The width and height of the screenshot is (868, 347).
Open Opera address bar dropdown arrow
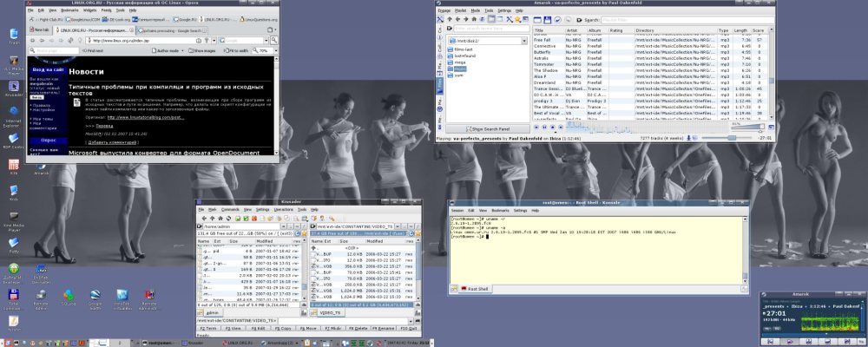[x=214, y=41]
